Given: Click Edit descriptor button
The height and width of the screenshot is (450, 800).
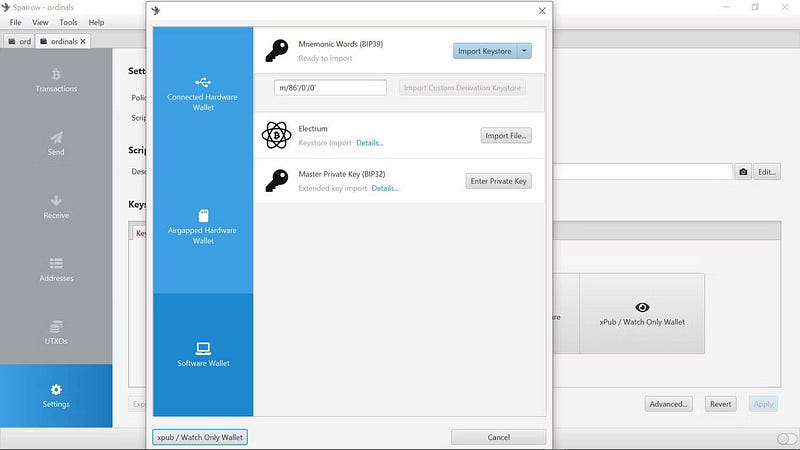Looking at the screenshot, I should [767, 172].
